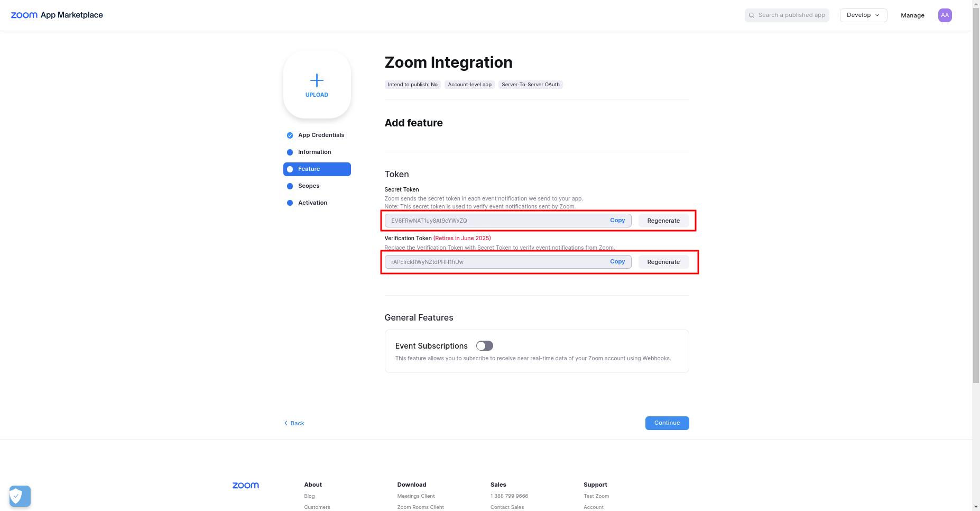
Task: Click the Back arrow chevron
Action: (x=286, y=423)
